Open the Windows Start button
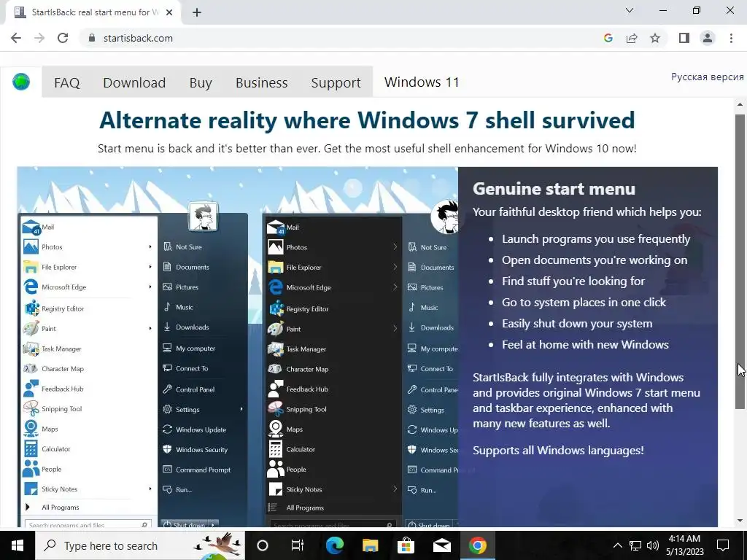The image size is (747, 560). point(18,545)
